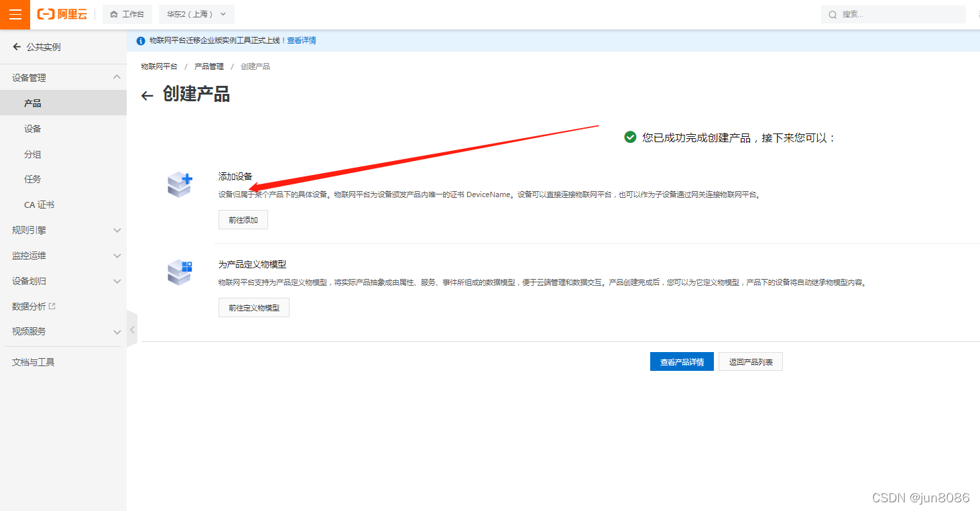Viewport: 980px width, 511px height.
Task: Click the 前往添加 button
Action: [243, 219]
